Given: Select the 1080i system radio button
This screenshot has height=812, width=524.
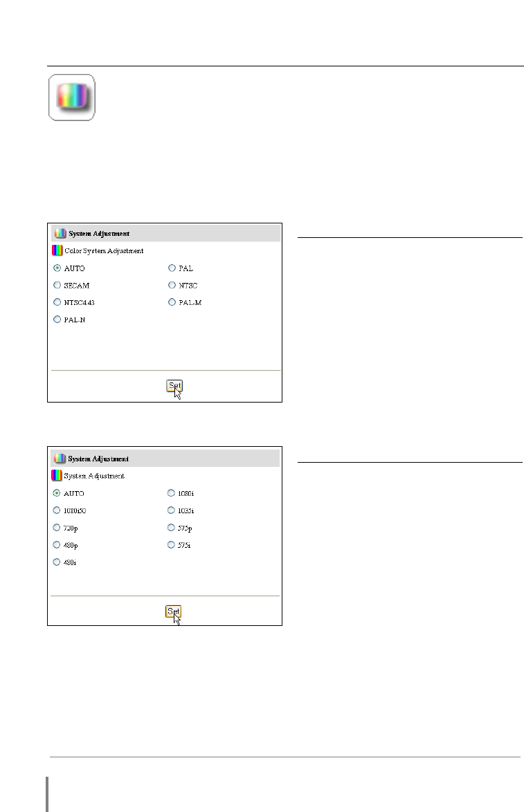Looking at the screenshot, I should 172,493.
